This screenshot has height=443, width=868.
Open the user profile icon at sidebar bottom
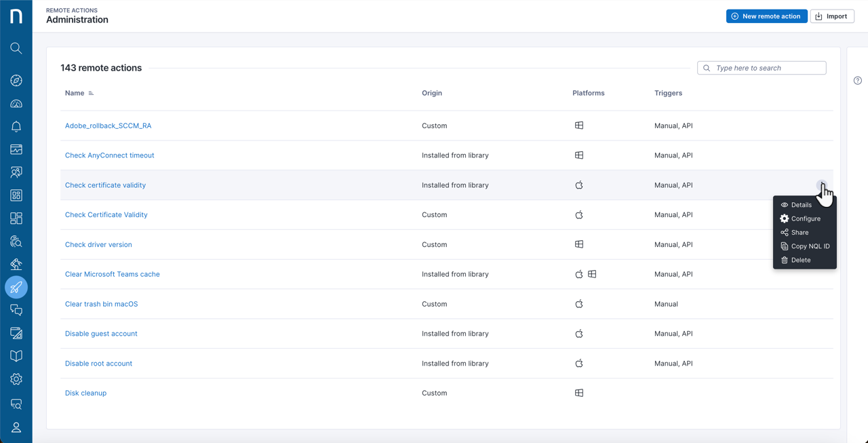coord(16,427)
